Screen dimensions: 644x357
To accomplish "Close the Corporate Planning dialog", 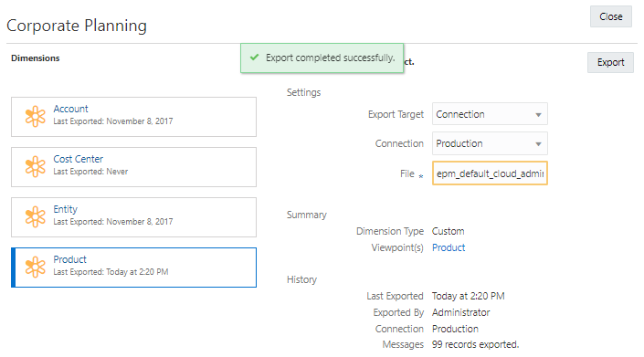I will click(x=611, y=16).
